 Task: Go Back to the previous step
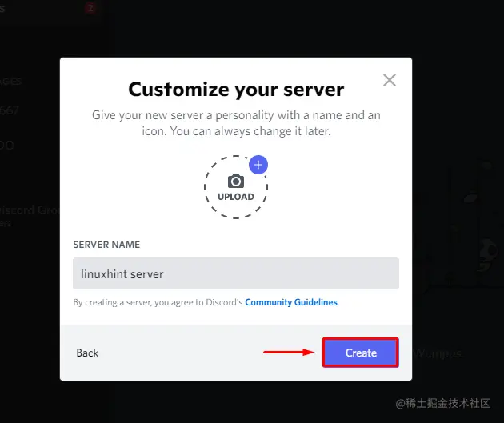click(87, 353)
